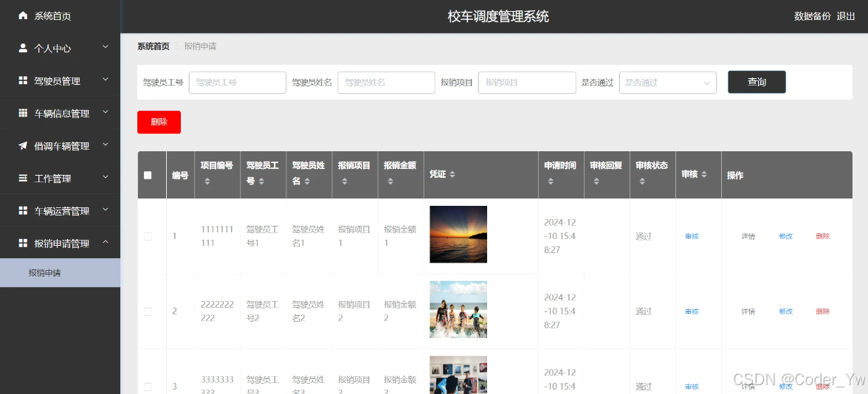Click the person icon beside 个人中心

pyautogui.click(x=23, y=48)
